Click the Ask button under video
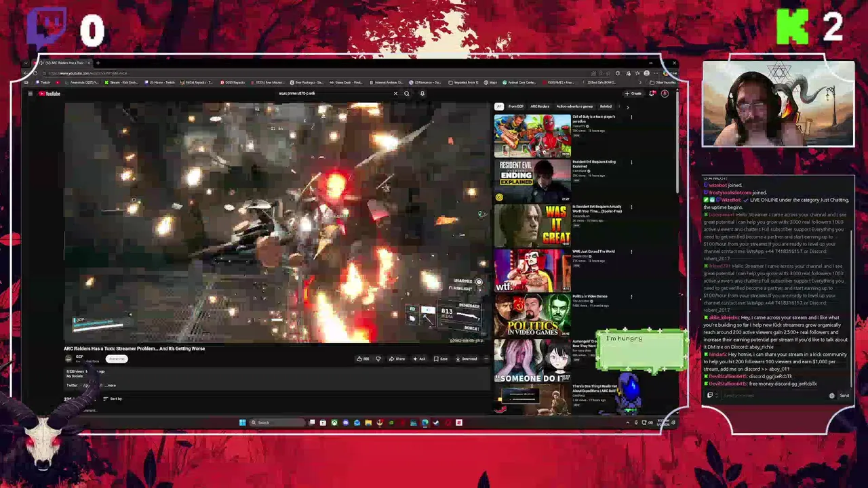This screenshot has width=868, height=488. 420,359
